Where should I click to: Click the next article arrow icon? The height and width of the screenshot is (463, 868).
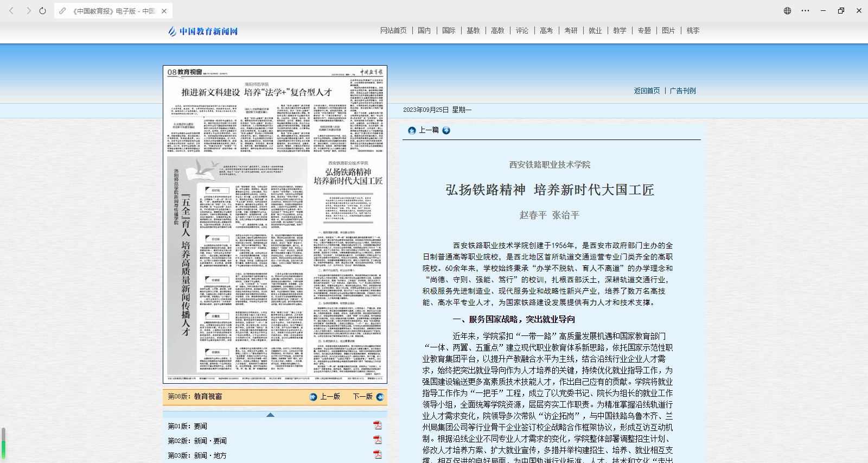pos(446,130)
